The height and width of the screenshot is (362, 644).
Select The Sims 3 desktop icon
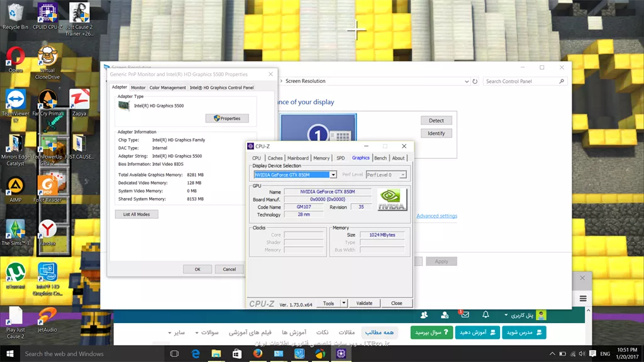[16, 233]
